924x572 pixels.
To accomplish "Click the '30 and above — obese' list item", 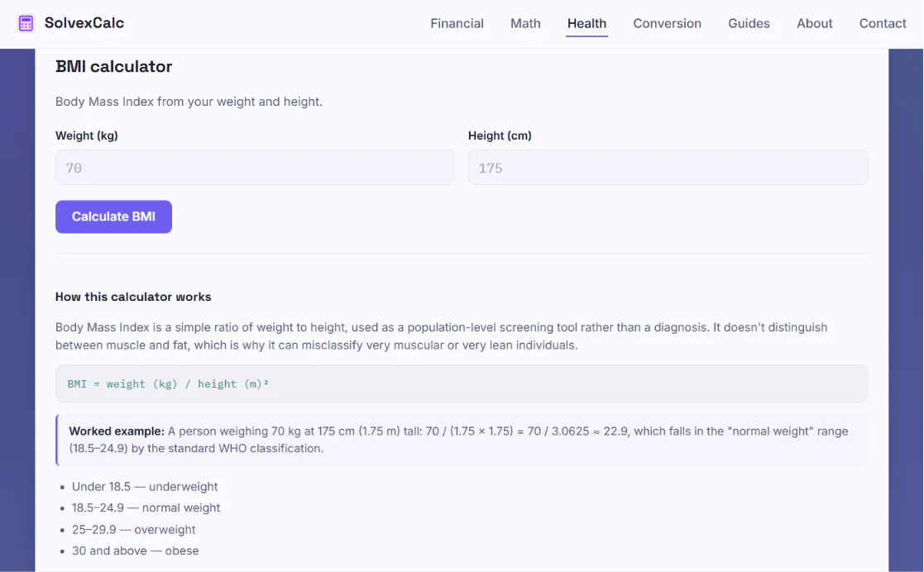I will coord(135,551).
